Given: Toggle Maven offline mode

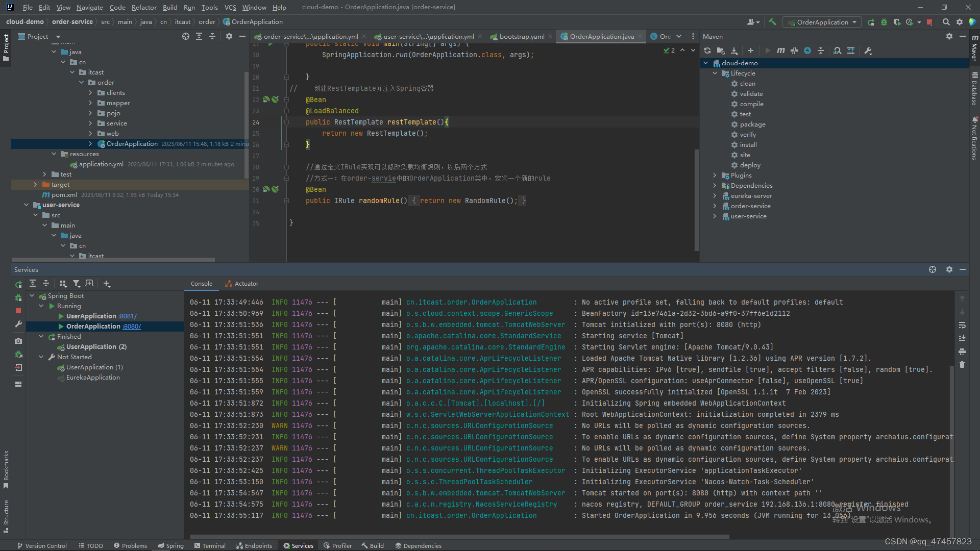Looking at the screenshot, I should pos(794,51).
